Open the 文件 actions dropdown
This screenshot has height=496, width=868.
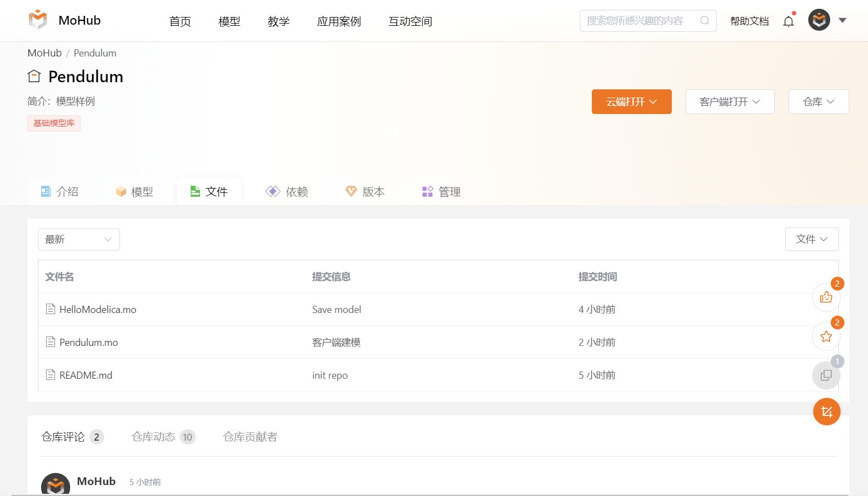point(812,240)
